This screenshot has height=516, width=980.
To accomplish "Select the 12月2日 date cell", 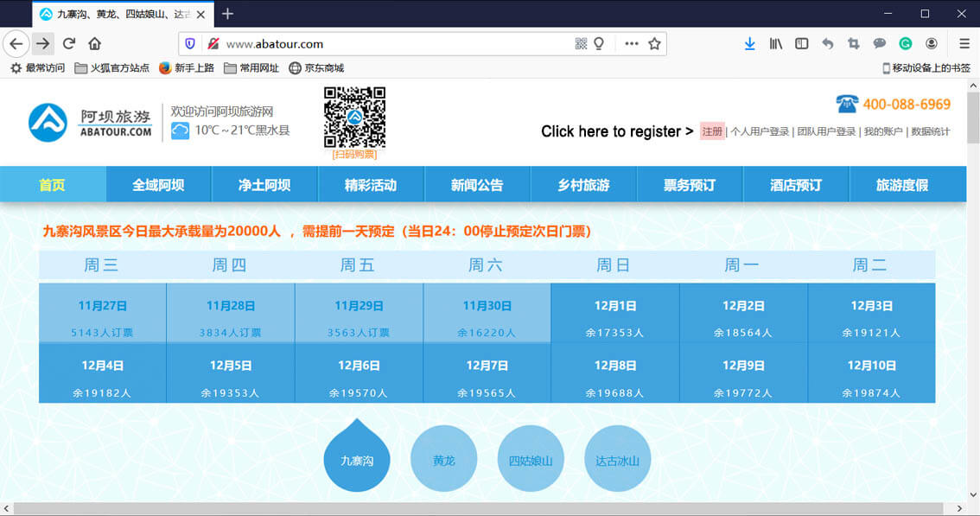I will 743,313.
